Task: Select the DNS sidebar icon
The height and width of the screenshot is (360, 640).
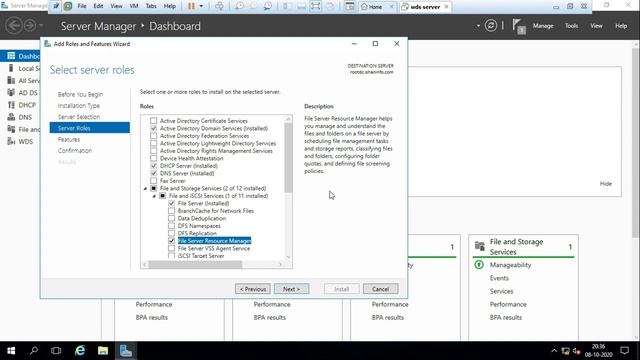Action: point(11,117)
